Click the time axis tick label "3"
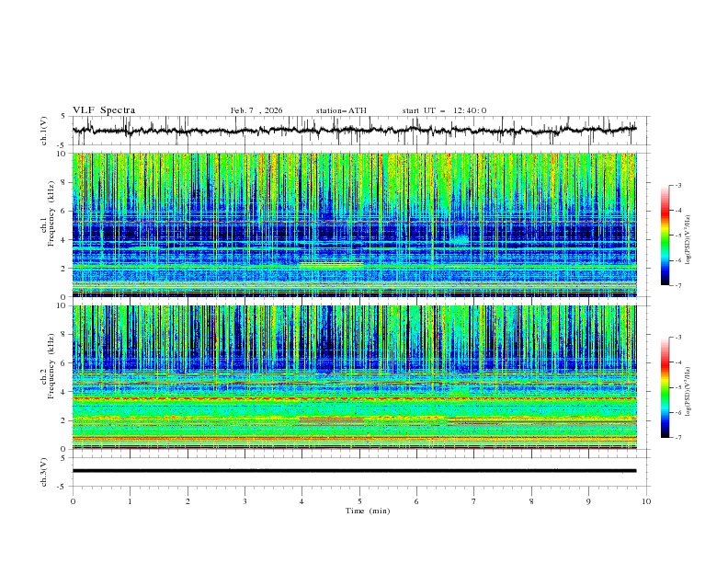The height and width of the screenshot is (563, 728). click(x=245, y=501)
